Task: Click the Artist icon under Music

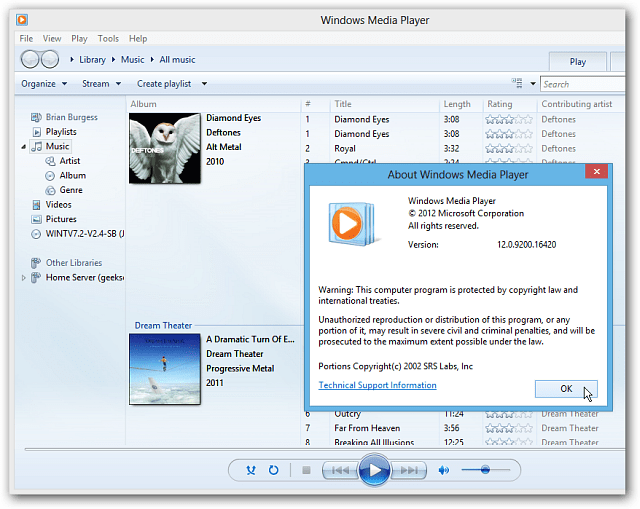Action: 50,161
